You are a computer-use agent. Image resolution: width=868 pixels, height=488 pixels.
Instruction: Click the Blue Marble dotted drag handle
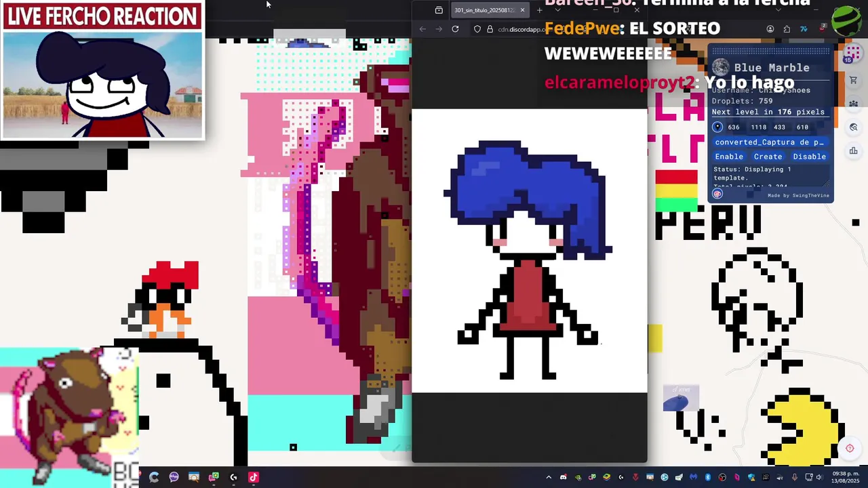coord(770,51)
